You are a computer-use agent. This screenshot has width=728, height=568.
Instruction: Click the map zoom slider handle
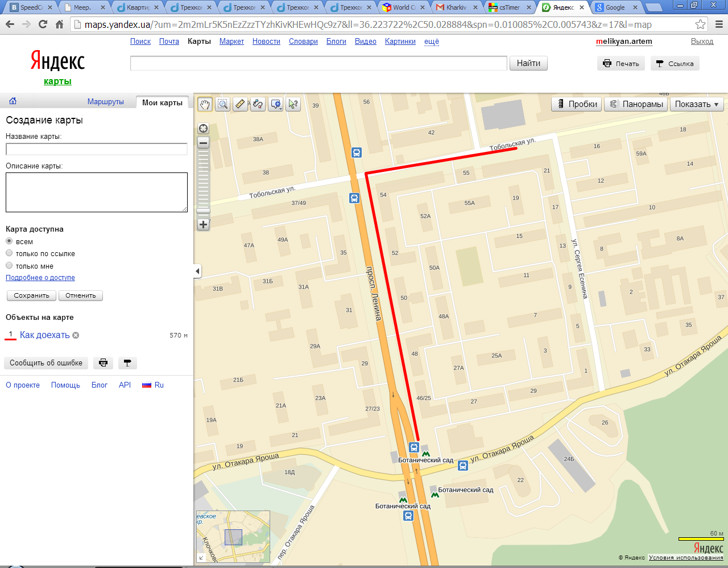203,211
